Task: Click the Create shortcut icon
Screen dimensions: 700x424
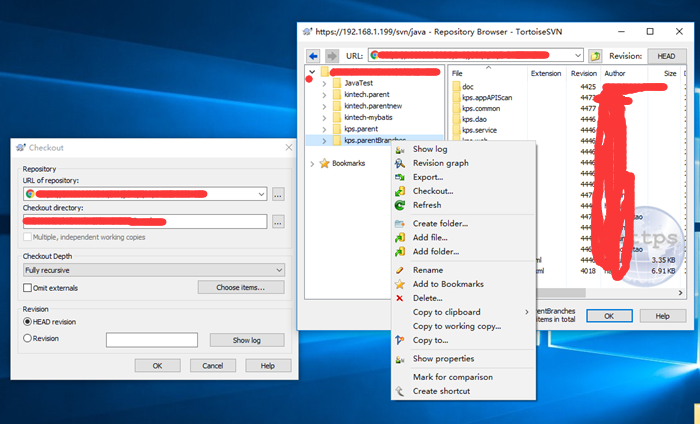Action: coord(400,391)
